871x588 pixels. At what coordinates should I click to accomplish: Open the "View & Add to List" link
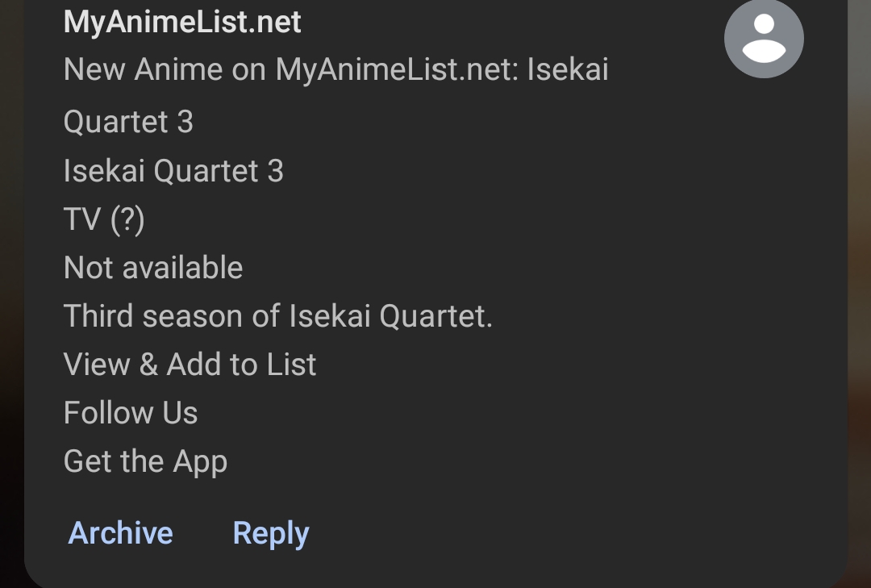pos(190,365)
